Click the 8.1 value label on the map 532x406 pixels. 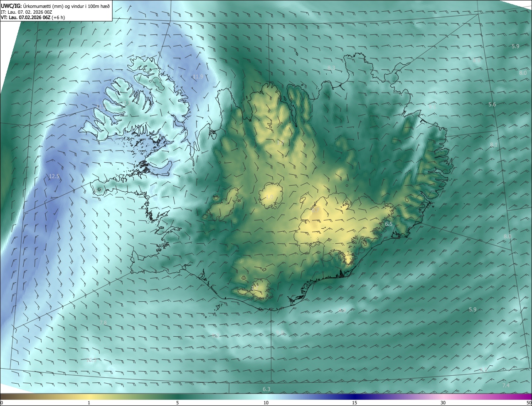(x=494, y=144)
